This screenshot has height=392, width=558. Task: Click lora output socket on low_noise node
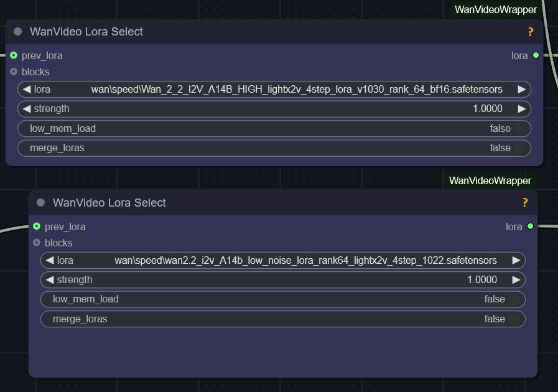coord(530,226)
